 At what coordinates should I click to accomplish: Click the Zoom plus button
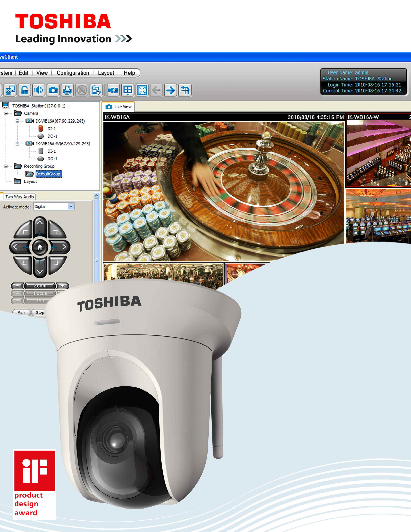coord(63,286)
